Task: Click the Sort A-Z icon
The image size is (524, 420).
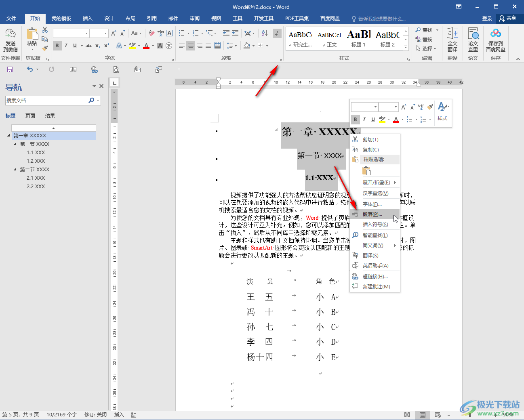Action: 265,33
